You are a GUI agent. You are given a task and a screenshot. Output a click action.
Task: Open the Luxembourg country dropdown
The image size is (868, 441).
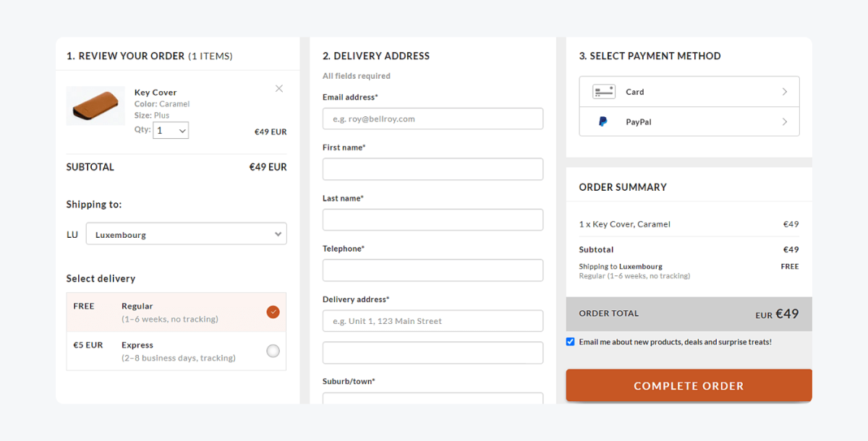tap(186, 234)
